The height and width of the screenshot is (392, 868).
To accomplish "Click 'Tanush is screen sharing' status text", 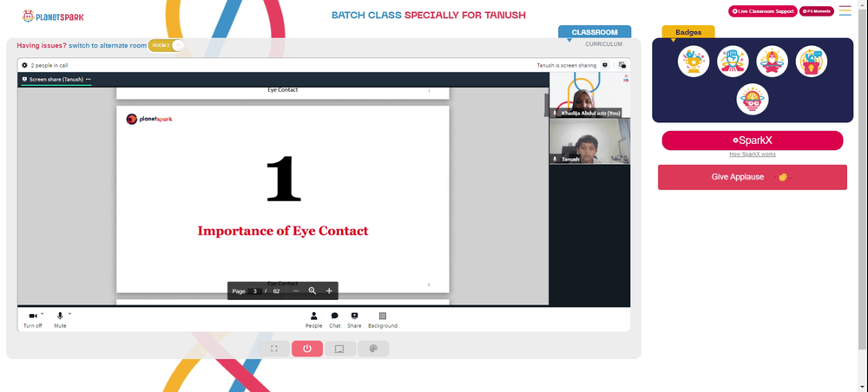I will (x=566, y=65).
